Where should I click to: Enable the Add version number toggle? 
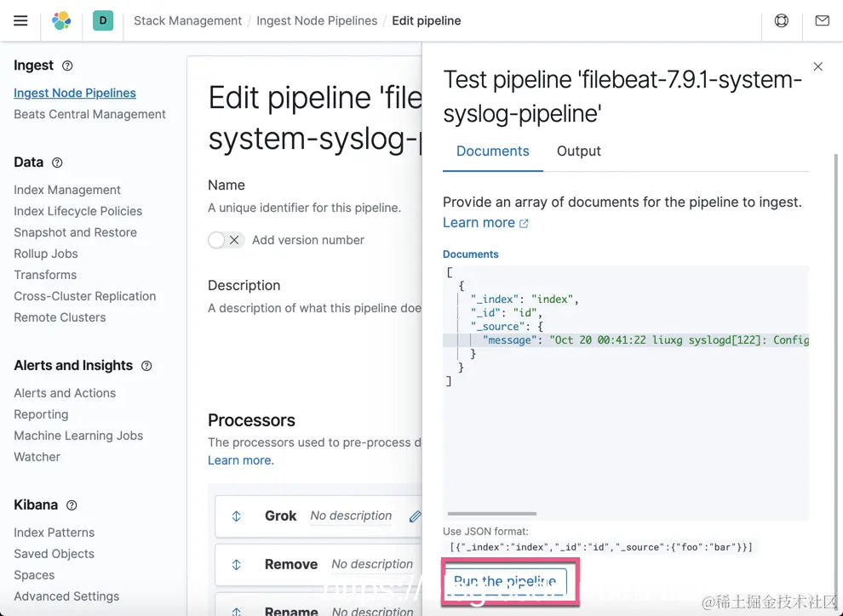click(227, 240)
